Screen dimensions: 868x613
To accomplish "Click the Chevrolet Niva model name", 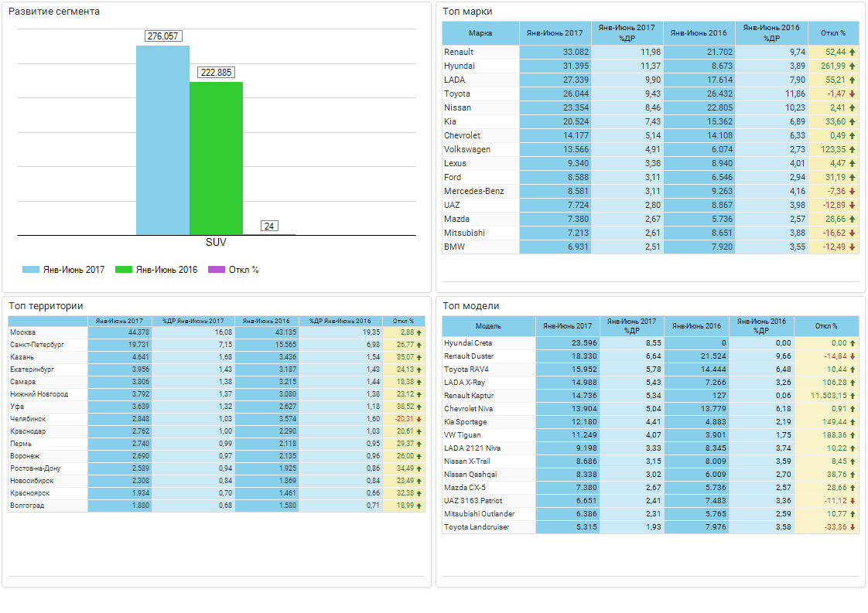I will pyautogui.click(x=468, y=409).
